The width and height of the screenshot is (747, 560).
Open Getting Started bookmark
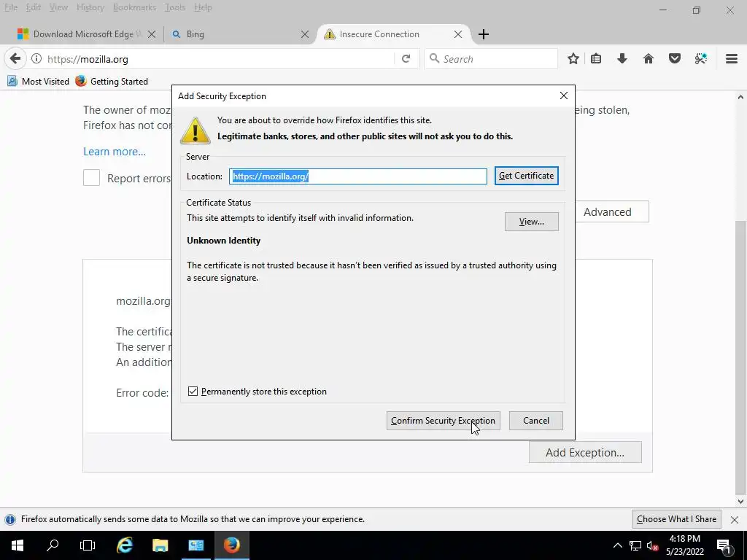coord(112,82)
